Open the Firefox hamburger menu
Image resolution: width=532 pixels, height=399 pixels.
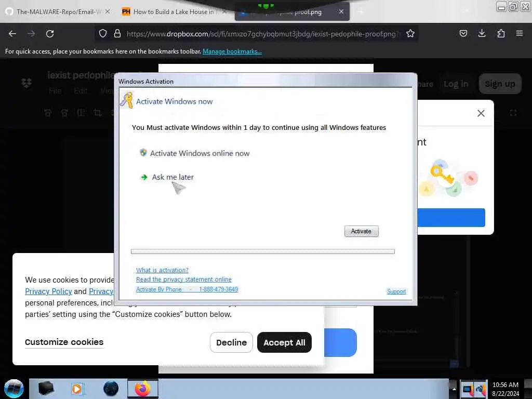(520, 33)
